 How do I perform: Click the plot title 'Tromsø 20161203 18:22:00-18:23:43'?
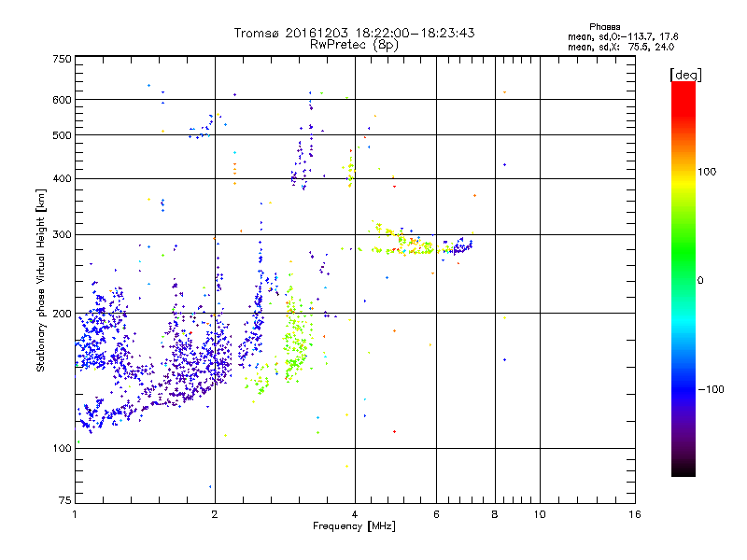coord(355,33)
